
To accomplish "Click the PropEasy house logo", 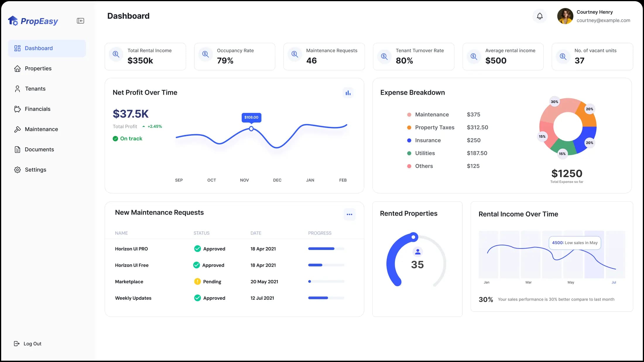I will [x=13, y=21].
